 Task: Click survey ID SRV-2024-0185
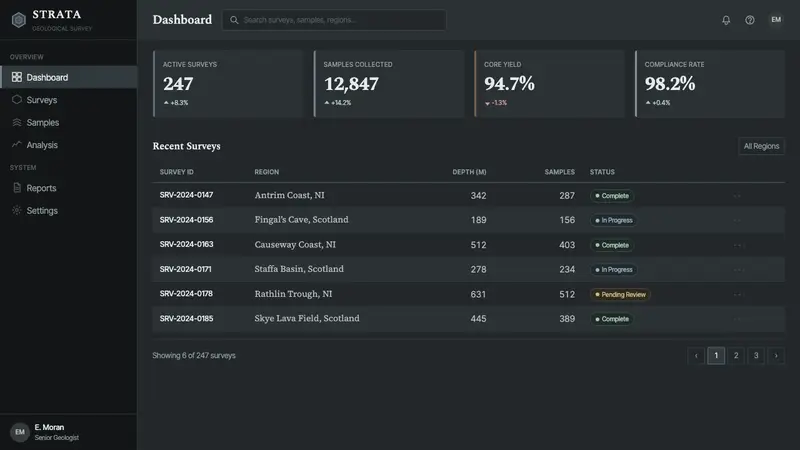(x=186, y=318)
